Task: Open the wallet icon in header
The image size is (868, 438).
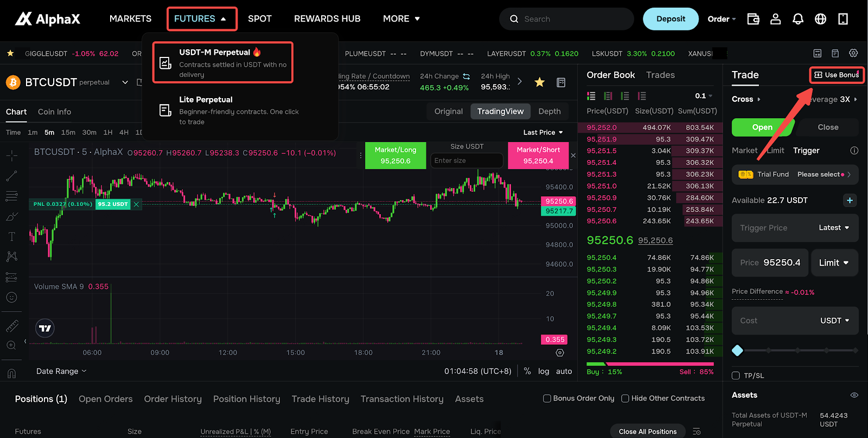Action: pos(753,19)
